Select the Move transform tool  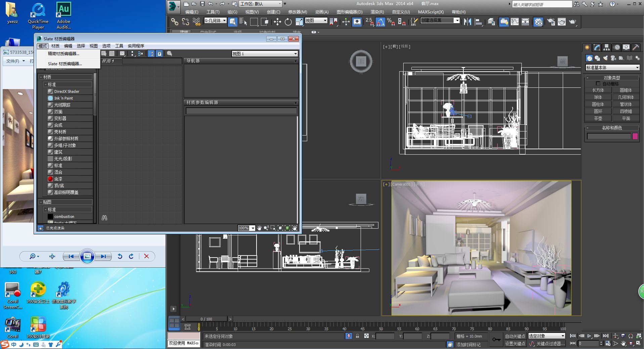coord(277,22)
